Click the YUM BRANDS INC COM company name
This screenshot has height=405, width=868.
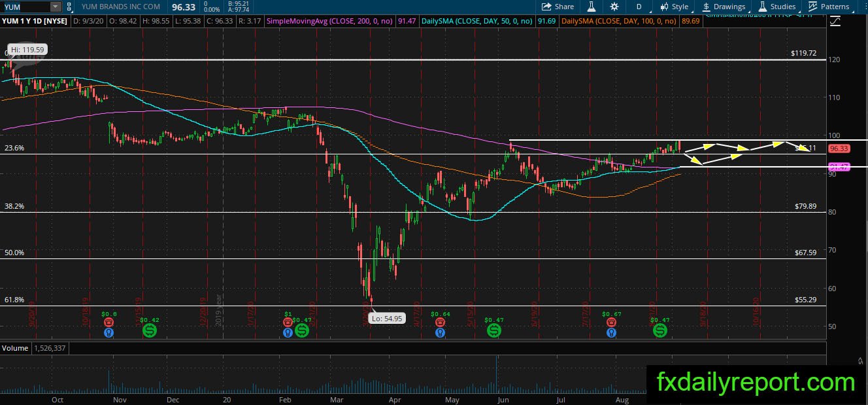(x=120, y=7)
